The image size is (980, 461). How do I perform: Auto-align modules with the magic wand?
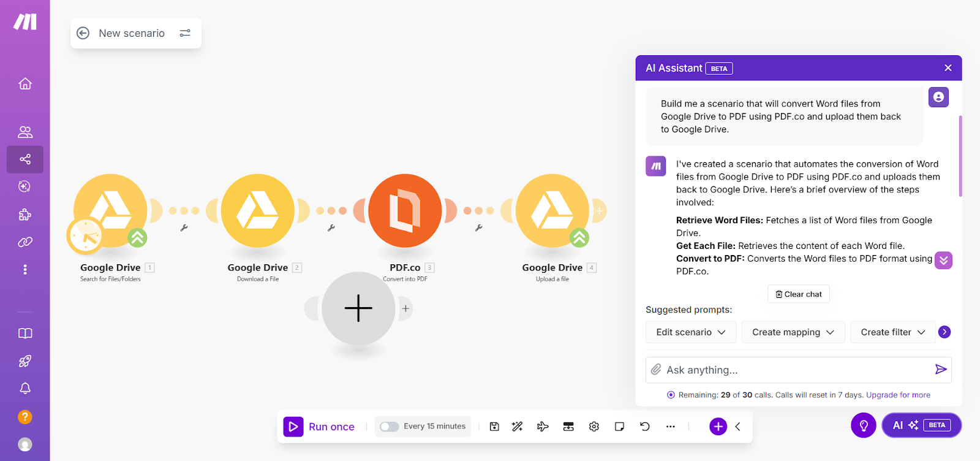tap(518, 427)
